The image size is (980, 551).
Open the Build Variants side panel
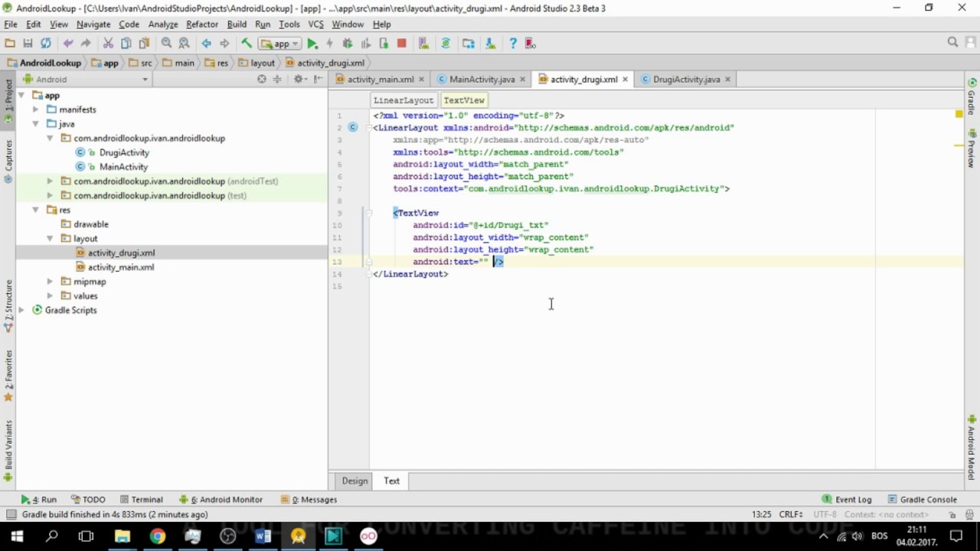[x=8, y=452]
